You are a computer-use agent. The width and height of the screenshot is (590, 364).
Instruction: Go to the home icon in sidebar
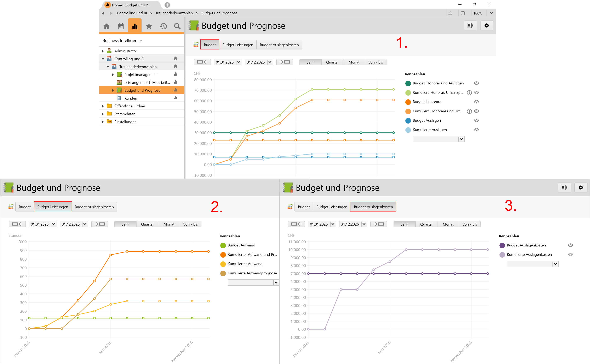[x=107, y=26]
